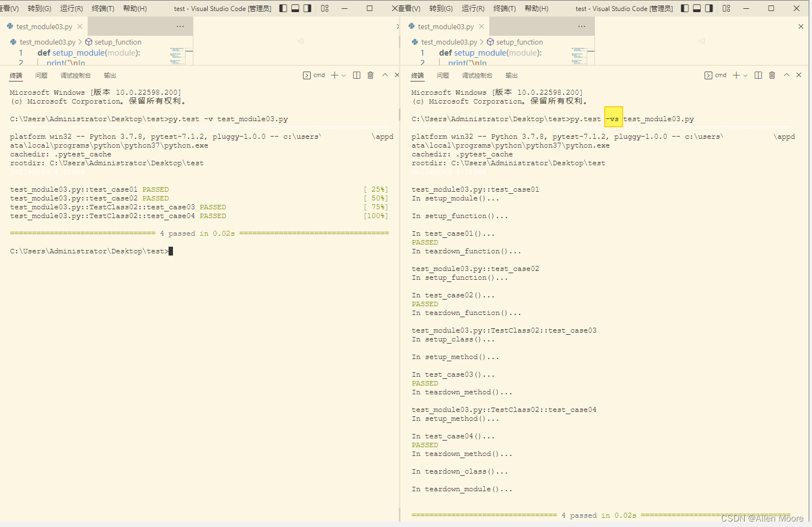
Task: Maximize panel size chevron in right window
Action: click(x=787, y=75)
